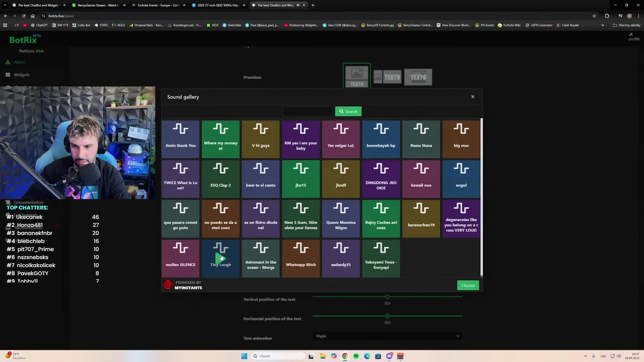Select the first image-over-text provision layout
Image resolution: width=644 pixels, height=362 pixels.
(357, 76)
